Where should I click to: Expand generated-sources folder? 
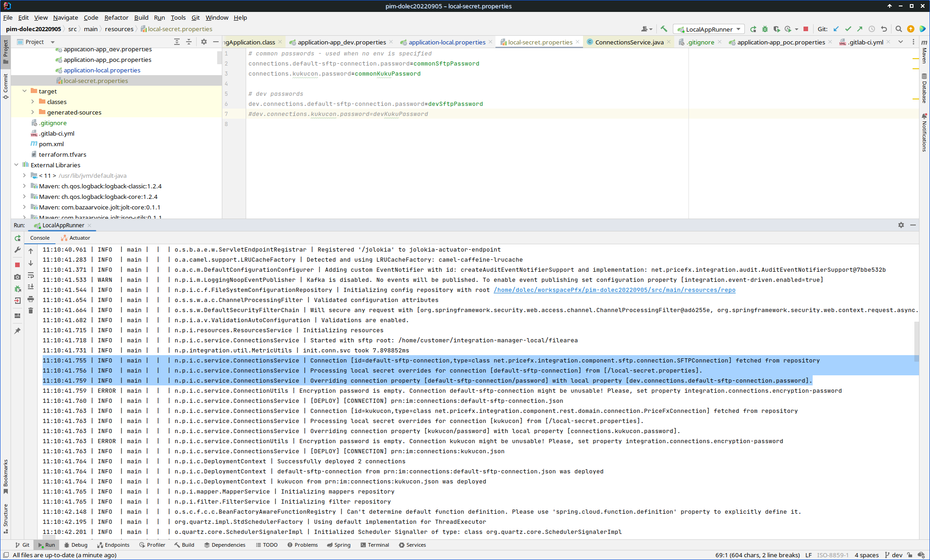[33, 112]
